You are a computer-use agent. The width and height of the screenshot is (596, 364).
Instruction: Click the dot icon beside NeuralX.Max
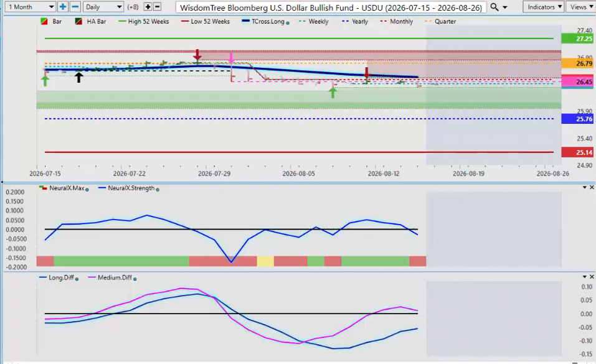click(x=87, y=189)
